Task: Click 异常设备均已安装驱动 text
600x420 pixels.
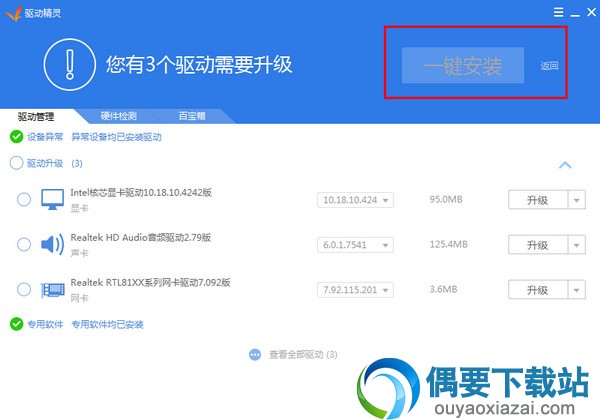Action: 116,137
